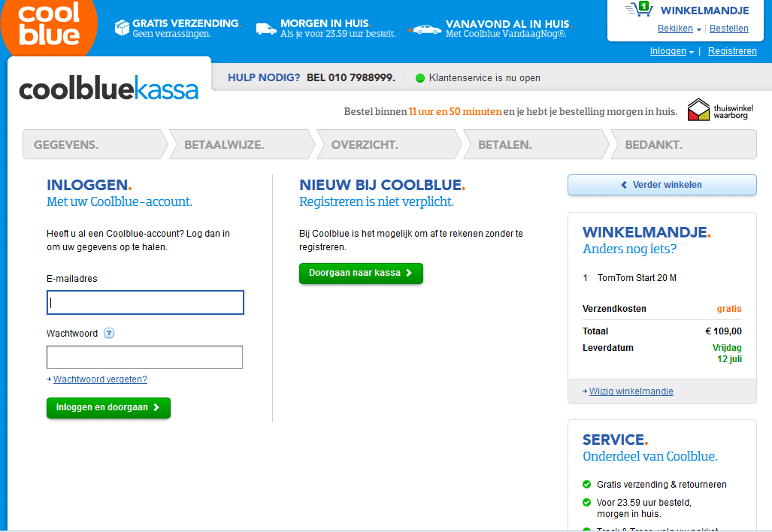Click the Winkelmandje header title
Screen dimensions: 772x532
click(704, 11)
